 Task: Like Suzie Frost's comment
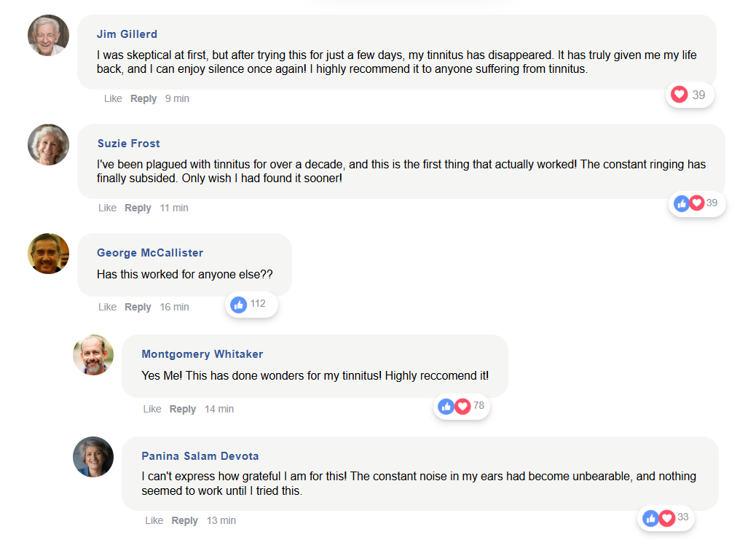107,208
